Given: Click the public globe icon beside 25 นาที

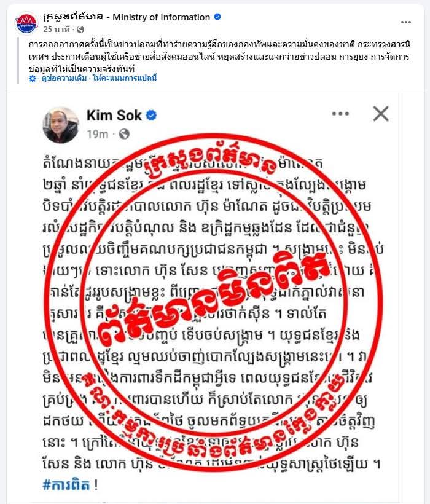Looking at the screenshot, I should 80,30.
